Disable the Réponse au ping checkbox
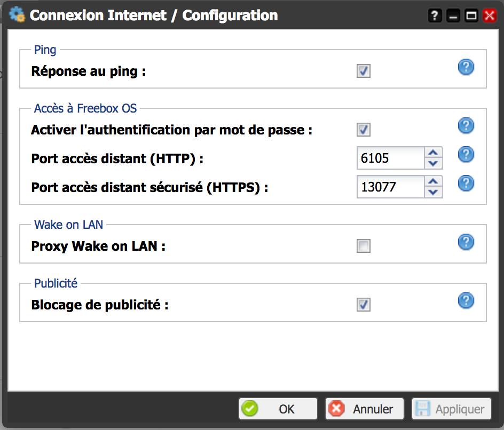Screen dimensions: 504x430 click(364, 71)
